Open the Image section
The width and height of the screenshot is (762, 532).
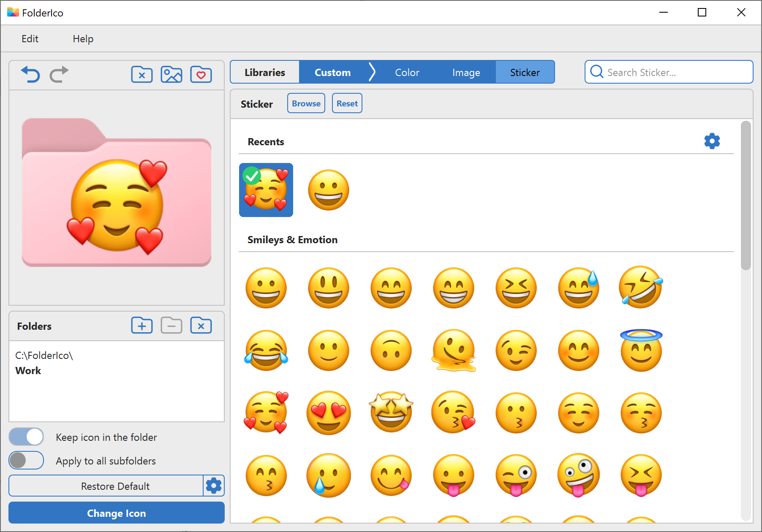pos(466,72)
